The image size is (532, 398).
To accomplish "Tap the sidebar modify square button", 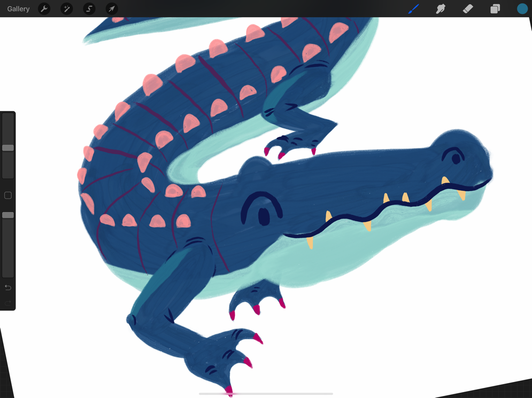I will point(8,196).
